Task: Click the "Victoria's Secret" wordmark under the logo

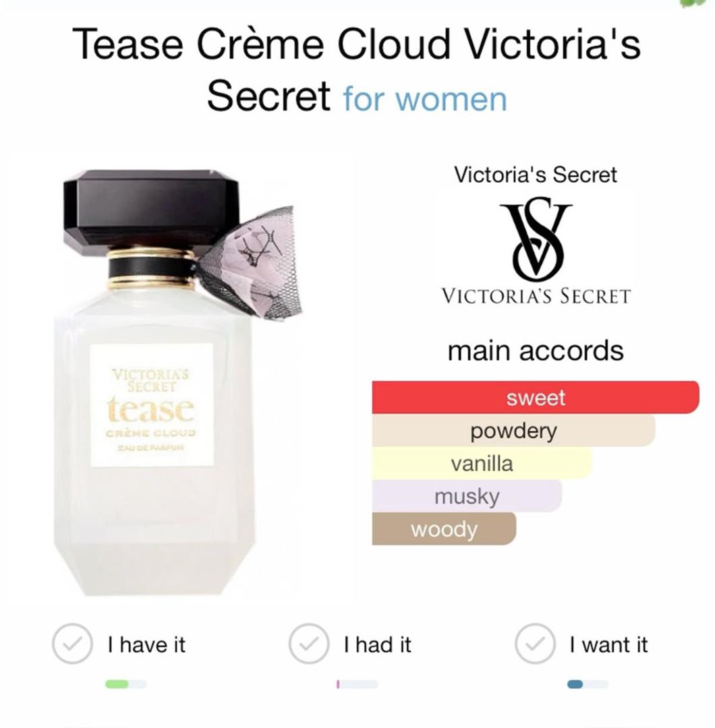Action: tap(536, 296)
